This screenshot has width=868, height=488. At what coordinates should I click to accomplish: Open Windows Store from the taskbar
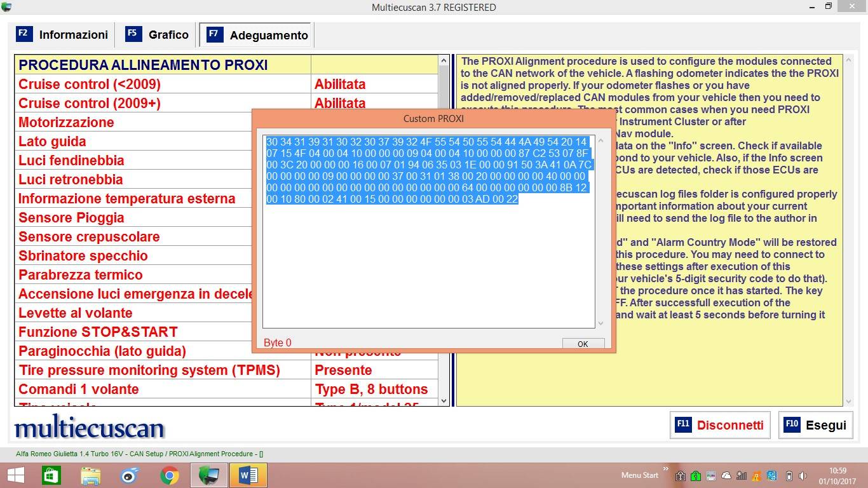51,475
